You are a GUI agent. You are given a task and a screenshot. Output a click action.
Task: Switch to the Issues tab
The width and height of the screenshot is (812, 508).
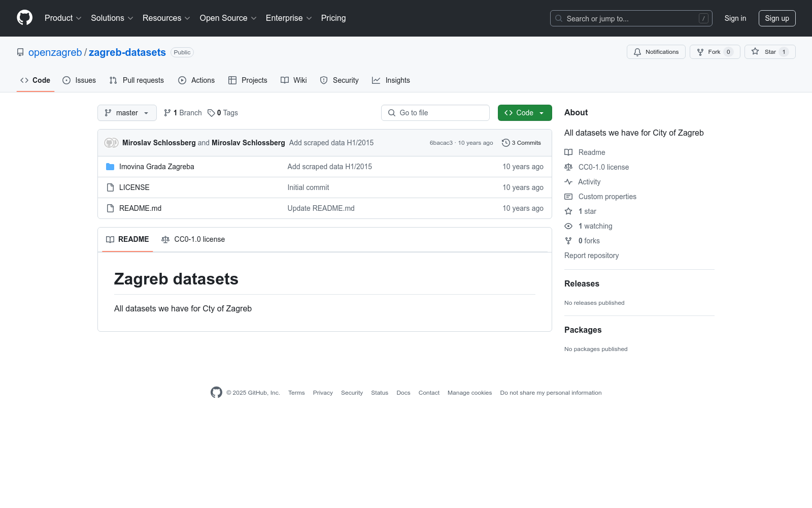79,80
